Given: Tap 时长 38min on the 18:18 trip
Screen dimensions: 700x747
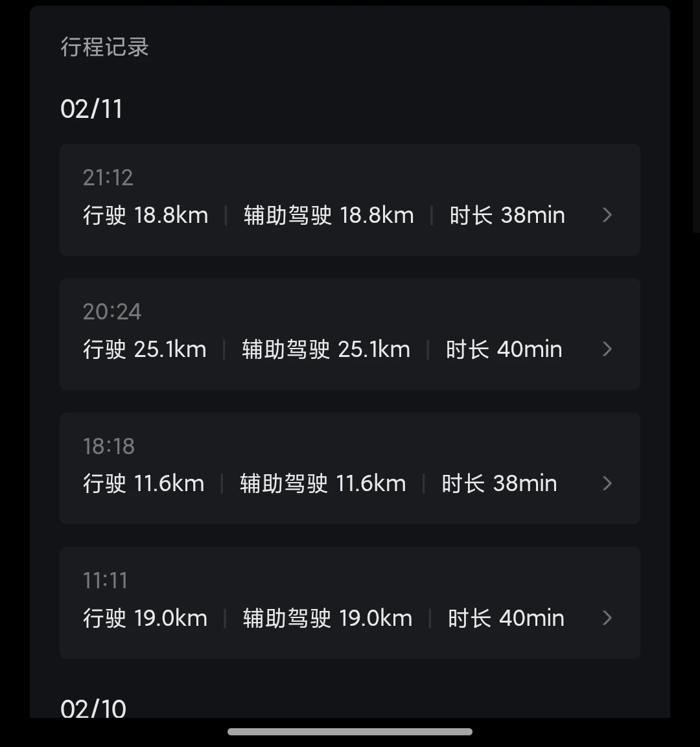Looking at the screenshot, I should tap(499, 483).
